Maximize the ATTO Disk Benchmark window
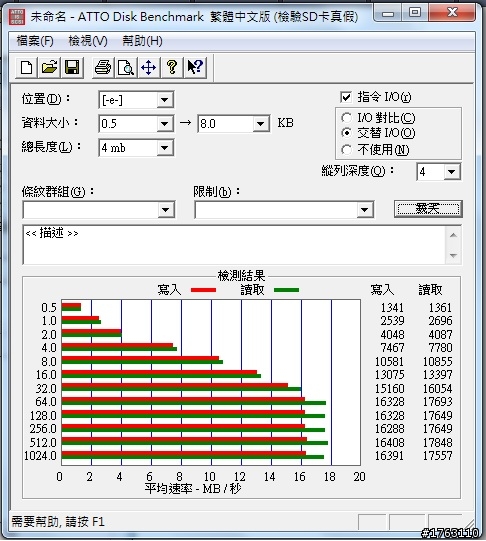 point(415,13)
